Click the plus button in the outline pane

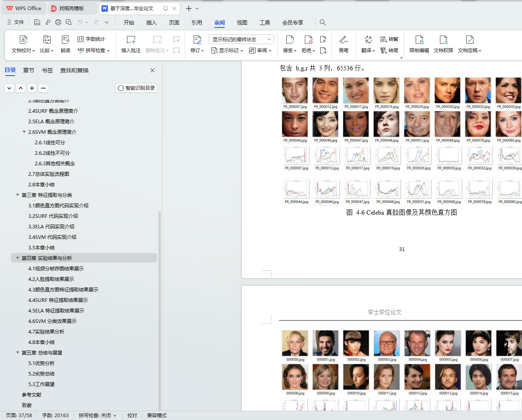32,88
